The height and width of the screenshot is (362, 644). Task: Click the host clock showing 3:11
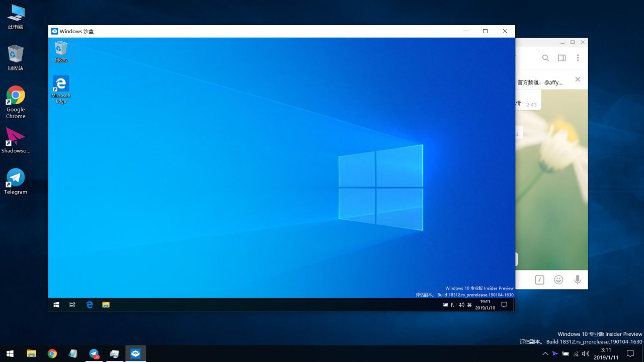coord(606,353)
